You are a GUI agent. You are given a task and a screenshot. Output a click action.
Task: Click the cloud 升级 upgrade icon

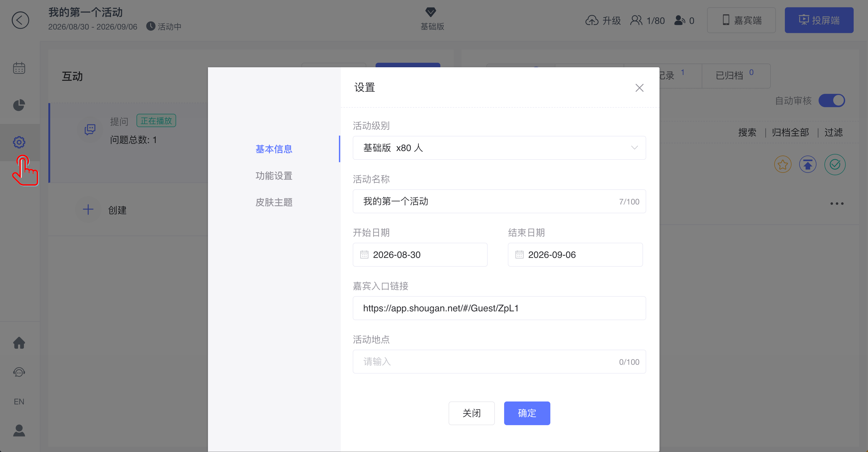592,20
